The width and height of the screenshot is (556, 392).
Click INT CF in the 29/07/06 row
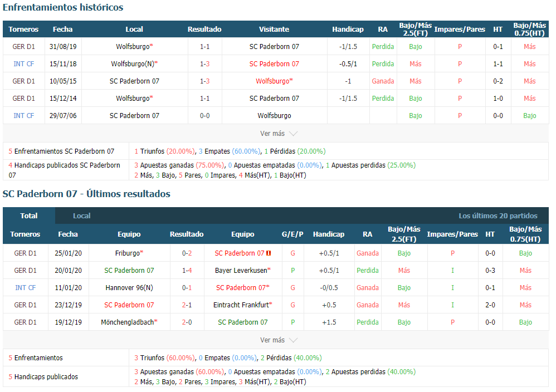tap(24, 116)
